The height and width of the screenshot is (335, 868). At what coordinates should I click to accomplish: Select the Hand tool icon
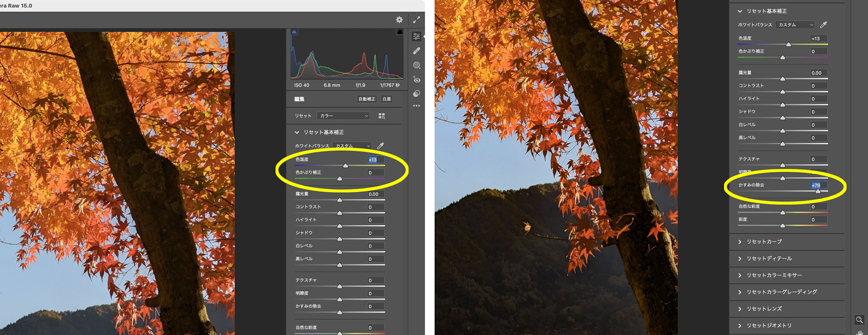tap(859, 332)
